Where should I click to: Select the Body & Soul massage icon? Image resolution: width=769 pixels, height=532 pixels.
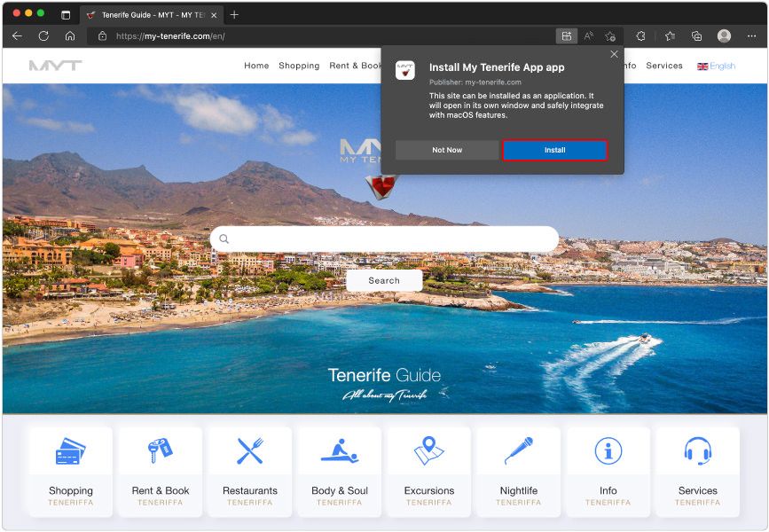point(339,450)
